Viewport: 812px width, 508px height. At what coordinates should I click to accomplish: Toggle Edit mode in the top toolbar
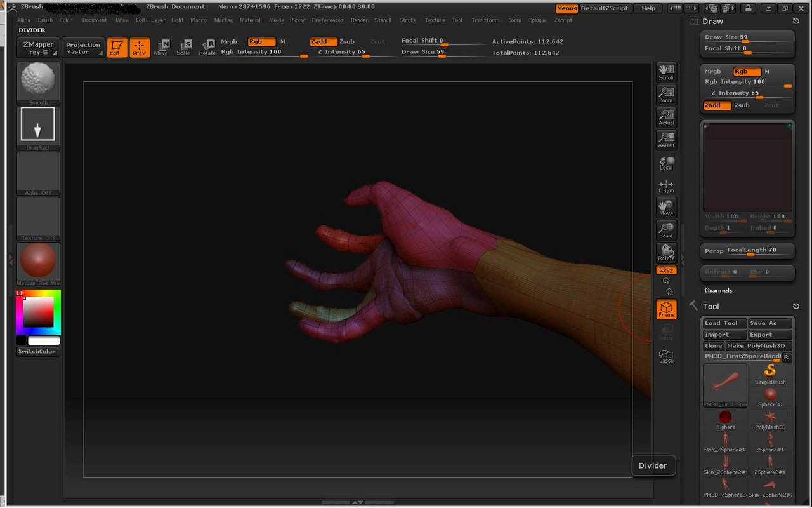pyautogui.click(x=117, y=46)
